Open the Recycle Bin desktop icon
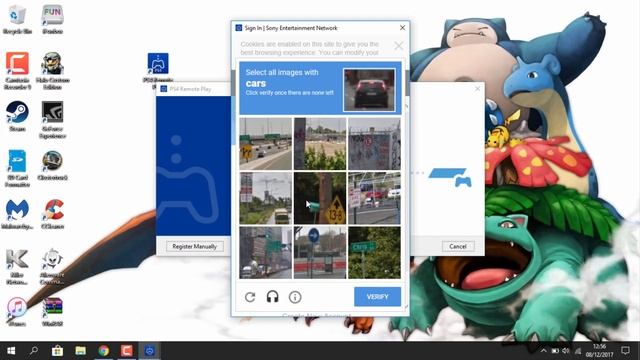This screenshot has height=360, width=640. tap(17, 19)
